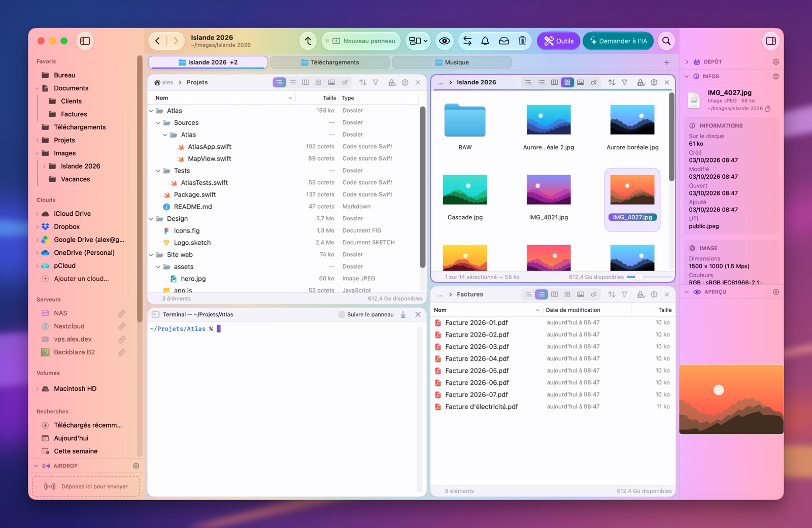Screen dimensions: 812x528
Task: Click the terminal download arrow icon
Action: 403,315
